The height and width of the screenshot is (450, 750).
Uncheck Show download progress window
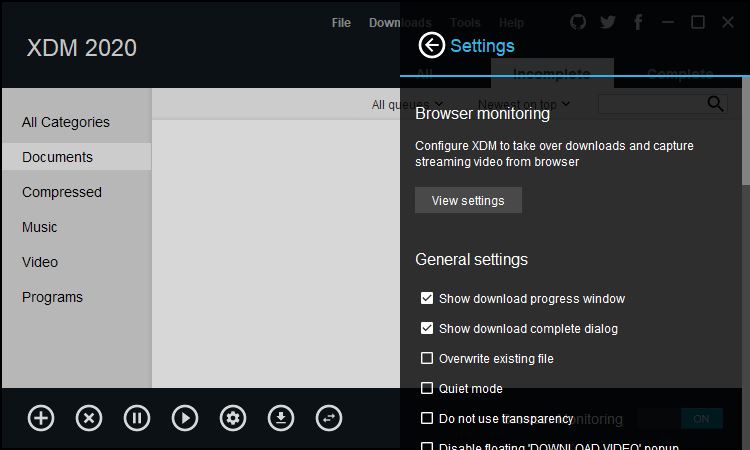tap(427, 298)
